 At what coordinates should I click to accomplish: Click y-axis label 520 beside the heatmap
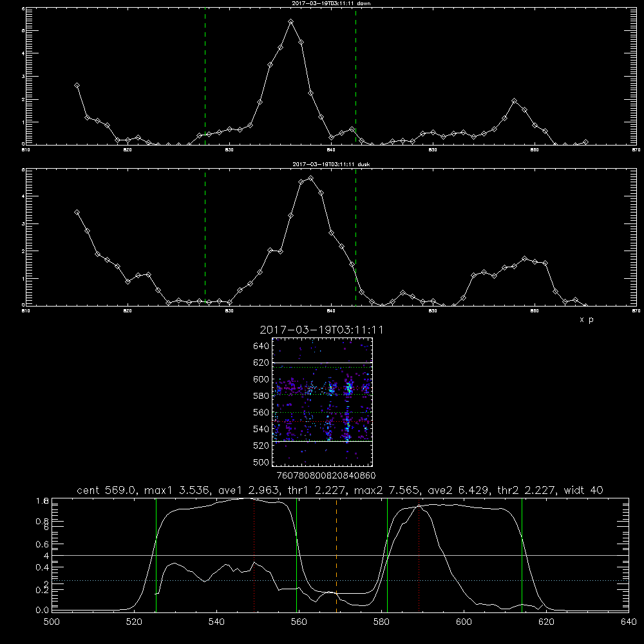tap(261, 446)
